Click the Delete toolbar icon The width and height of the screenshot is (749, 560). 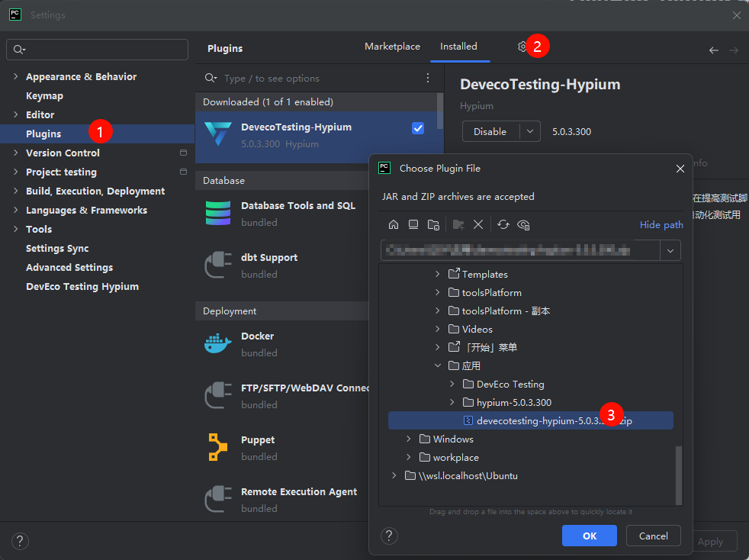(478, 224)
